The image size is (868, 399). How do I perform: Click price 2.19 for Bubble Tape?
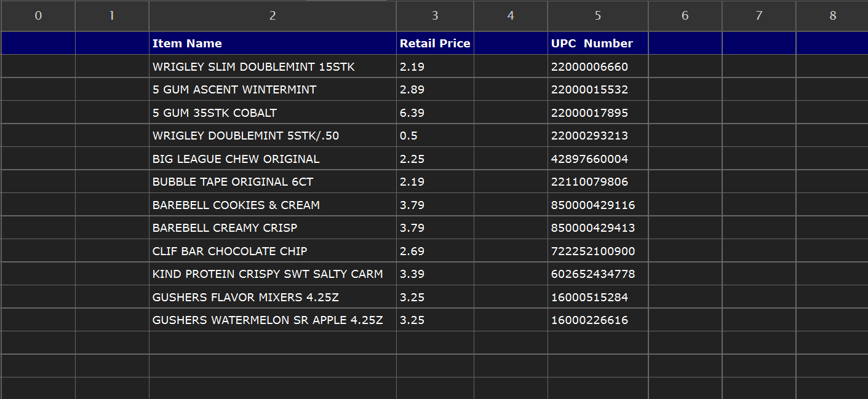click(x=435, y=182)
